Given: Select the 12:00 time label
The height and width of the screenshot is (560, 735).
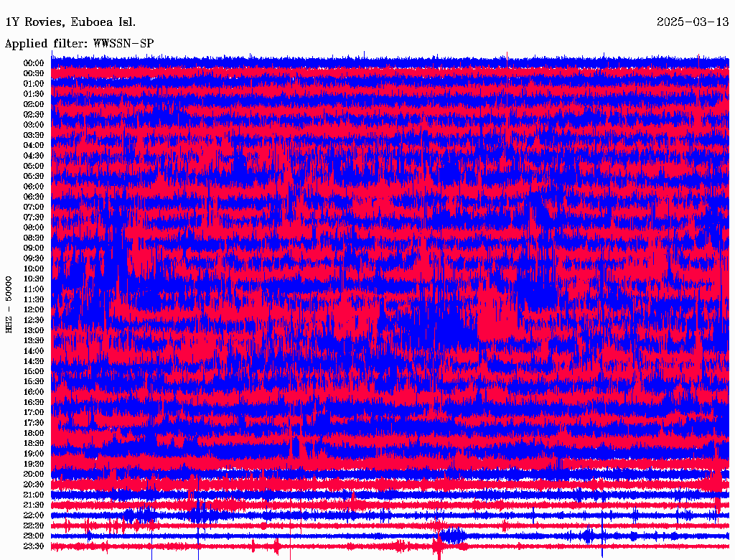Looking at the screenshot, I should coord(34,309).
